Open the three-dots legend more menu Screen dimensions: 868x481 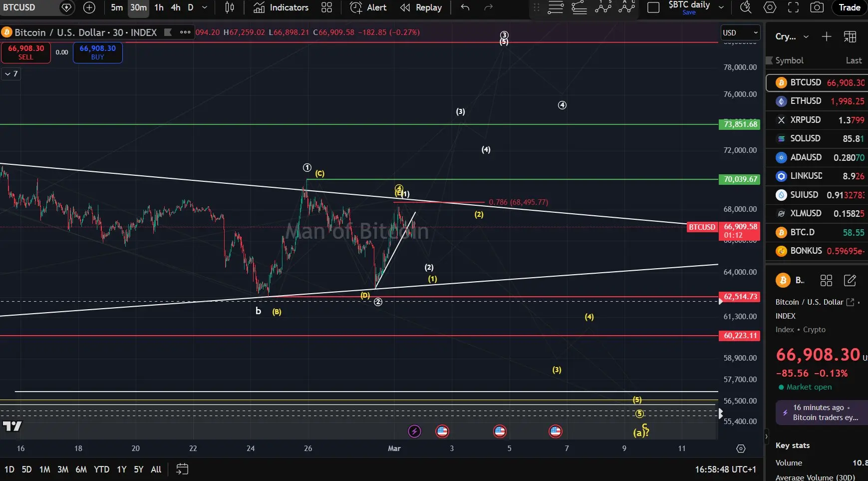185,32
